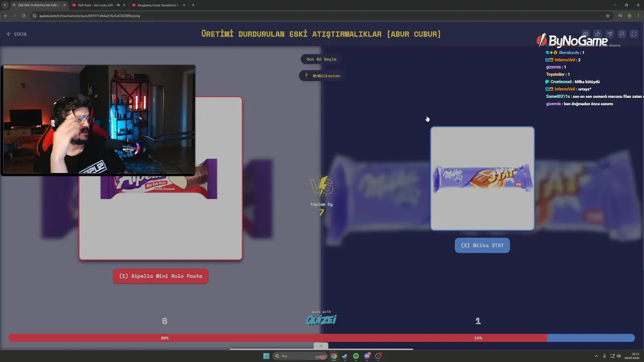644x362 pixels.
Task: Reload the page with the refresh icon
Action: (23, 16)
